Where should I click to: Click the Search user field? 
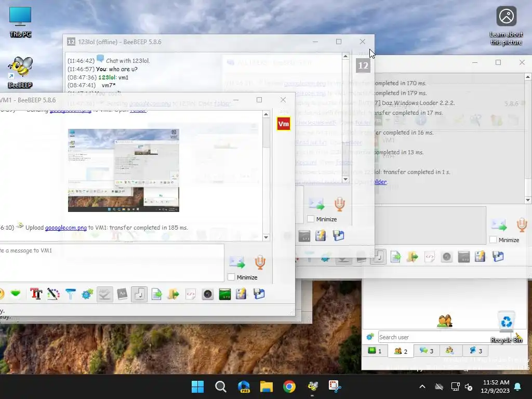pos(446,337)
